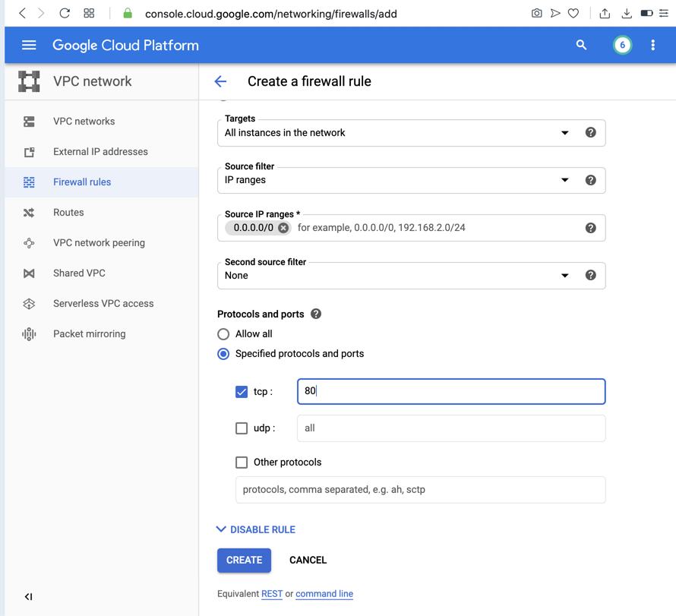The width and height of the screenshot is (676, 616).
Task: Click the search magnifier icon
Action: [581, 46]
